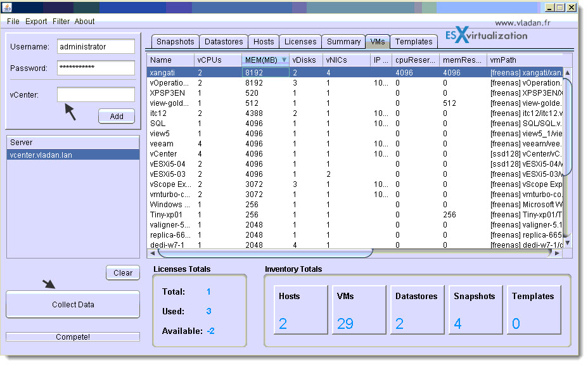588x365 pixels.
Task: Click the Collect Data button
Action: coord(73,305)
